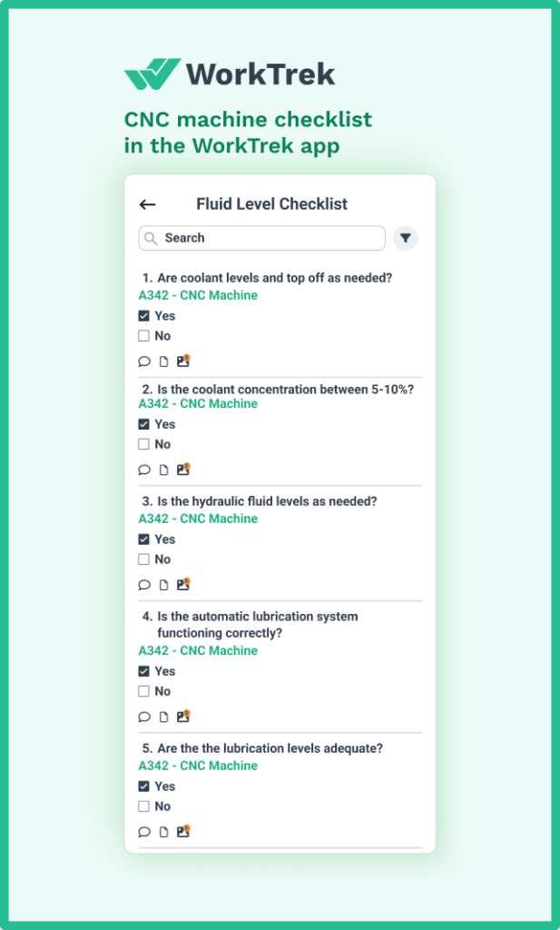
Task: Check No for lubrication levels adequate
Action: [143, 806]
